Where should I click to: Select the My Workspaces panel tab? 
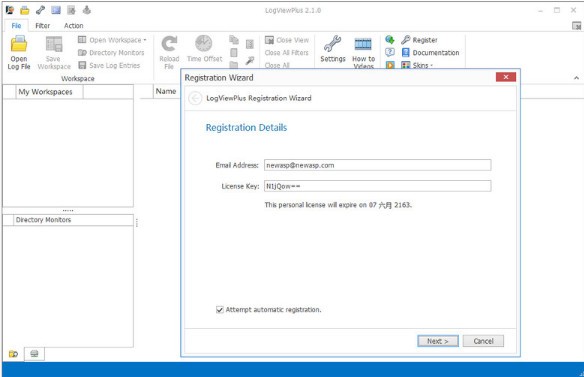45,92
